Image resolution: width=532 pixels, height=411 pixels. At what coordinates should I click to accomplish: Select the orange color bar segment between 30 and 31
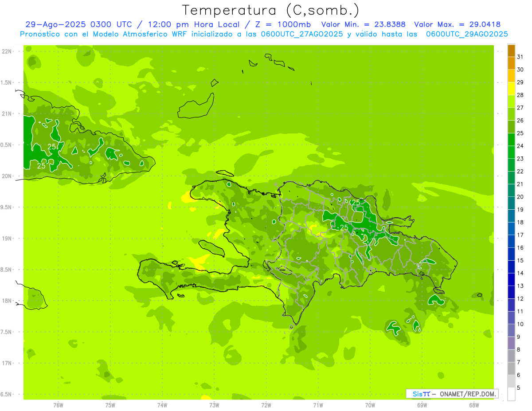(x=511, y=63)
